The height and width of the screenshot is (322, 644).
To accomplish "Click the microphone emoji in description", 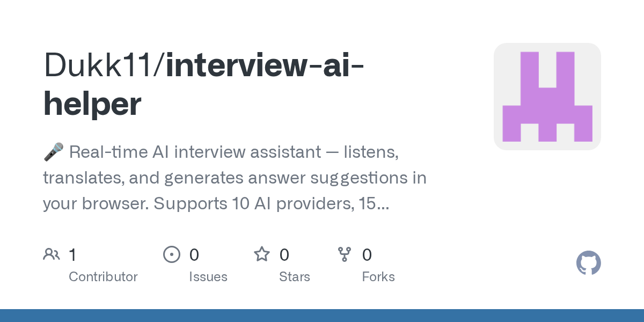I will tap(53, 152).
